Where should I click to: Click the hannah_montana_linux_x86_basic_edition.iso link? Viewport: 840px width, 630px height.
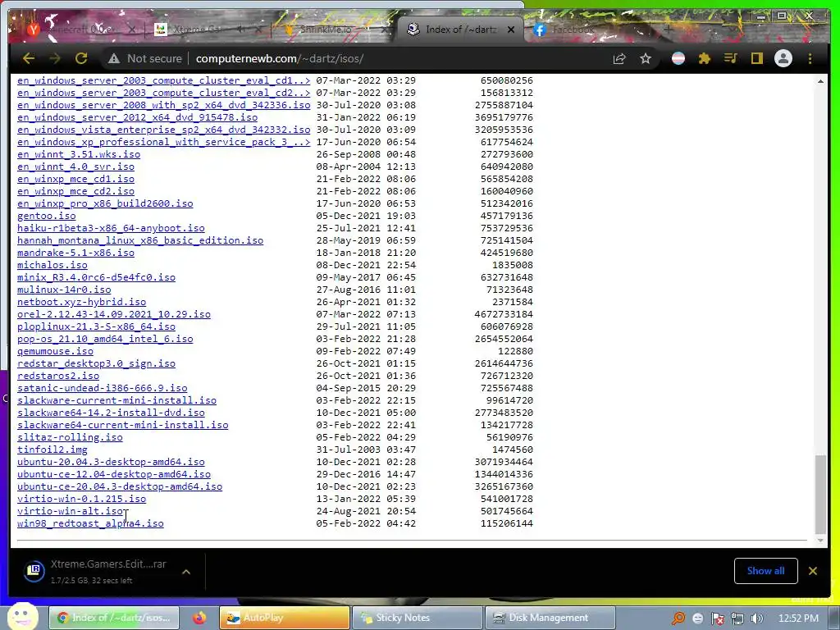pos(140,240)
